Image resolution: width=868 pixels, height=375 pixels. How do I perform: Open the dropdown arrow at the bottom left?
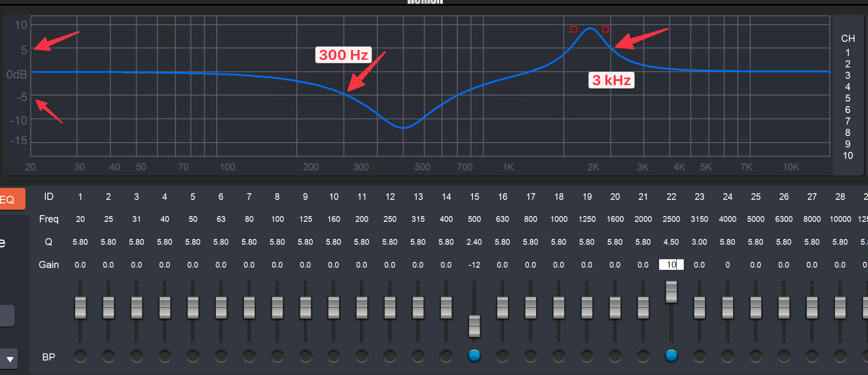tap(10, 359)
